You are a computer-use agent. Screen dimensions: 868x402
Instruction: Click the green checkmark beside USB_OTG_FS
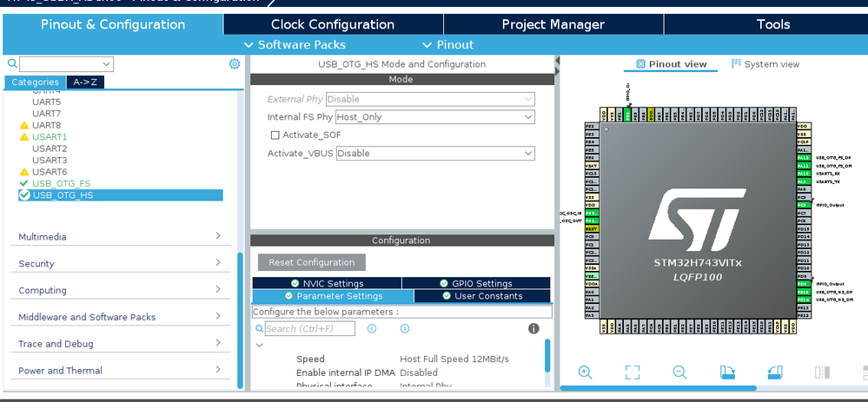tap(23, 183)
